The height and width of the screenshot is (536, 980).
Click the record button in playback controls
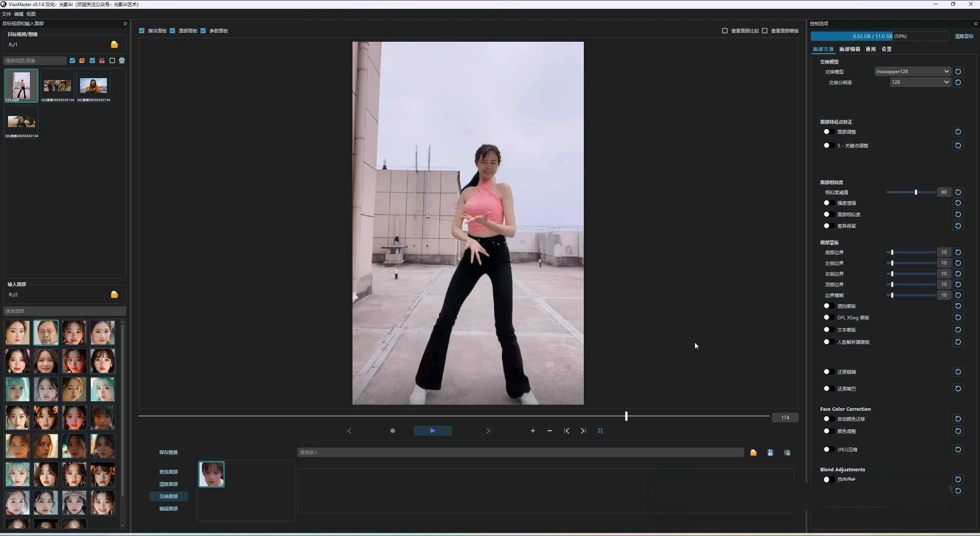pos(392,431)
